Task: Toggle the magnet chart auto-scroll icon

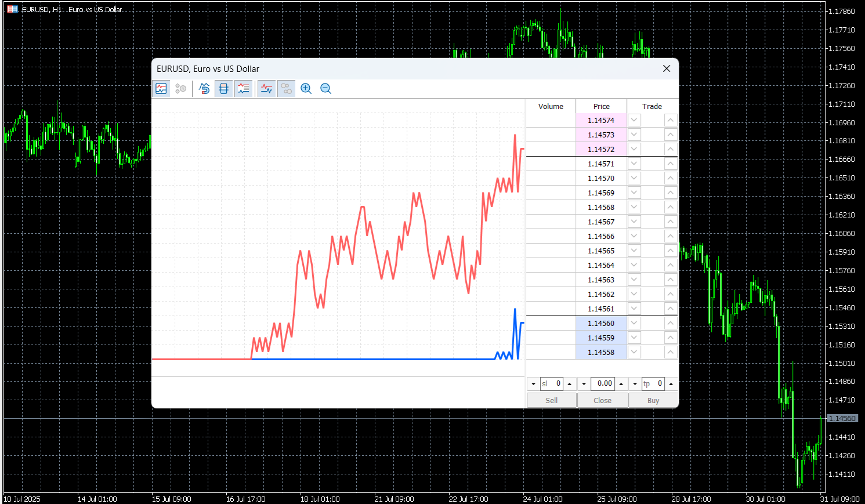Action: tap(204, 89)
